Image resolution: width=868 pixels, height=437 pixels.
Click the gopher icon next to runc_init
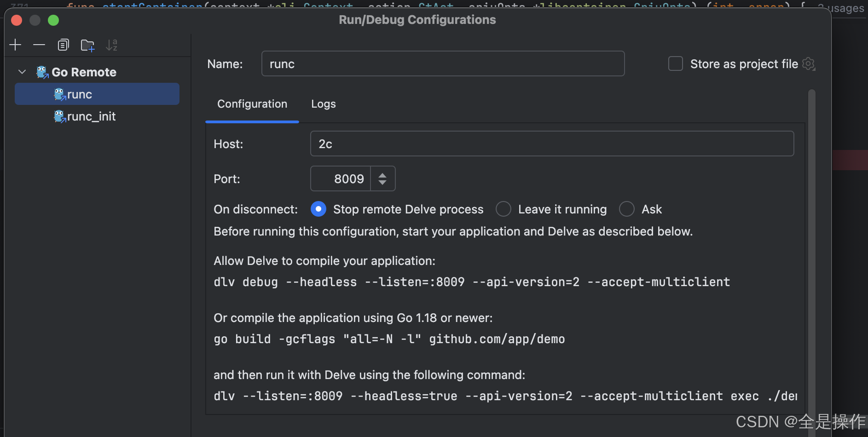point(59,116)
